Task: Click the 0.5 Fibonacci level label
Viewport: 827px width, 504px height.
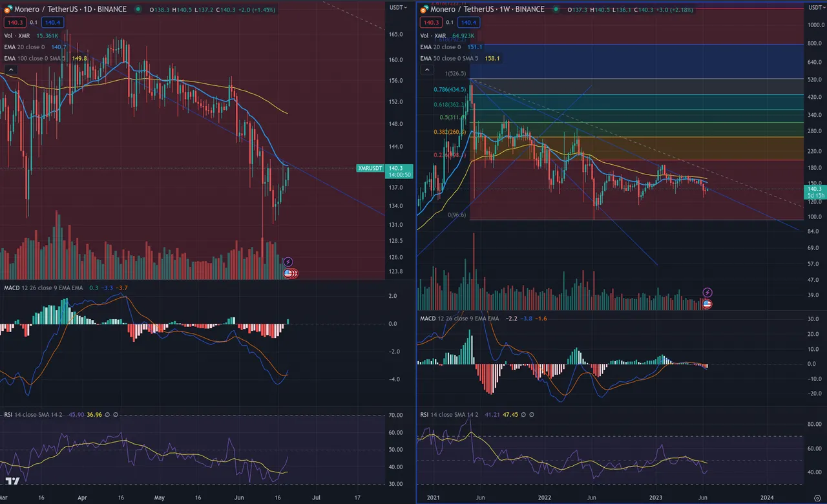Action: point(450,118)
